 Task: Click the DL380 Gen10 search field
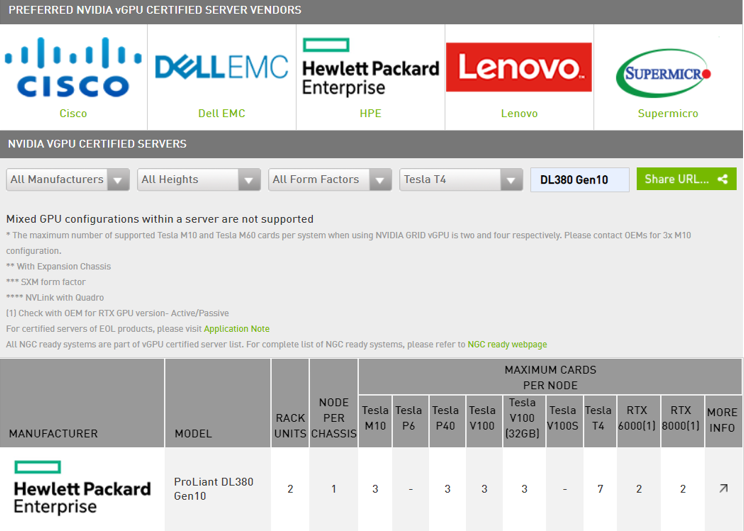[580, 179]
